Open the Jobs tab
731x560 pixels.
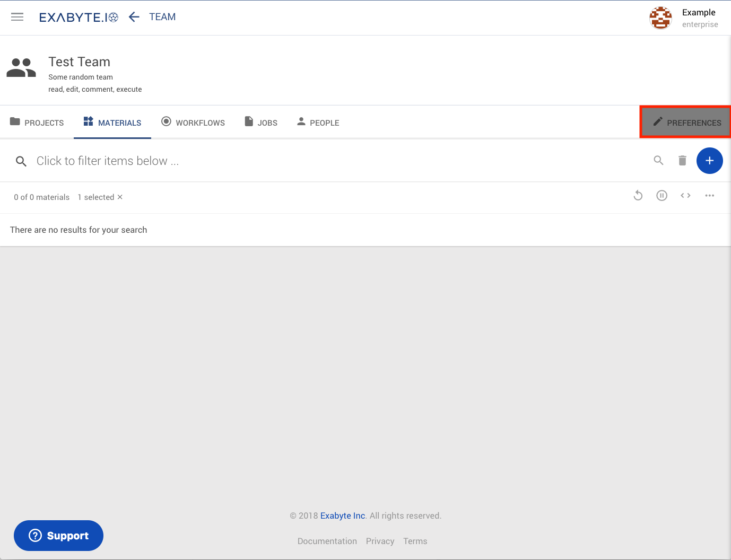coord(261,122)
